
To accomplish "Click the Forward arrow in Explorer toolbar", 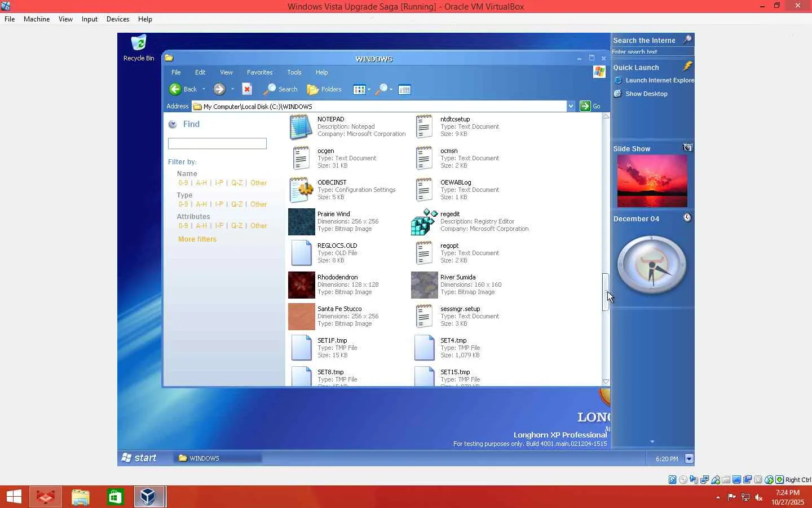I will click(219, 89).
